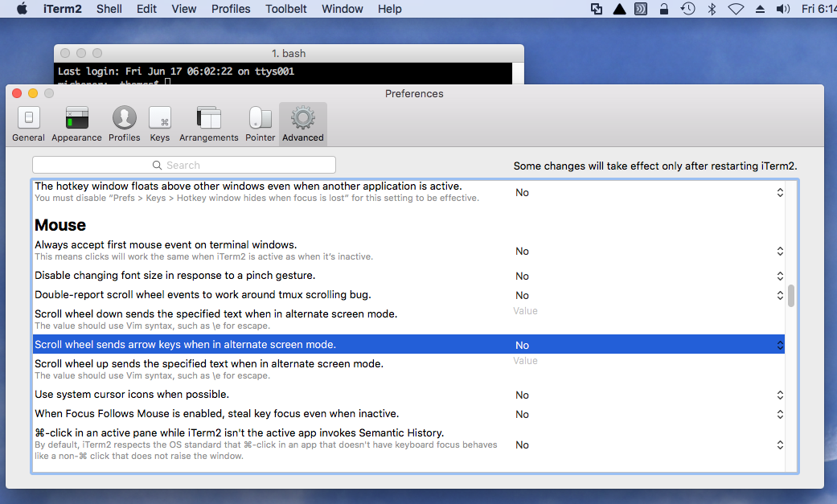Select the Advanced gear pane
Image resolution: width=837 pixels, height=504 pixels.
pyautogui.click(x=302, y=125)
